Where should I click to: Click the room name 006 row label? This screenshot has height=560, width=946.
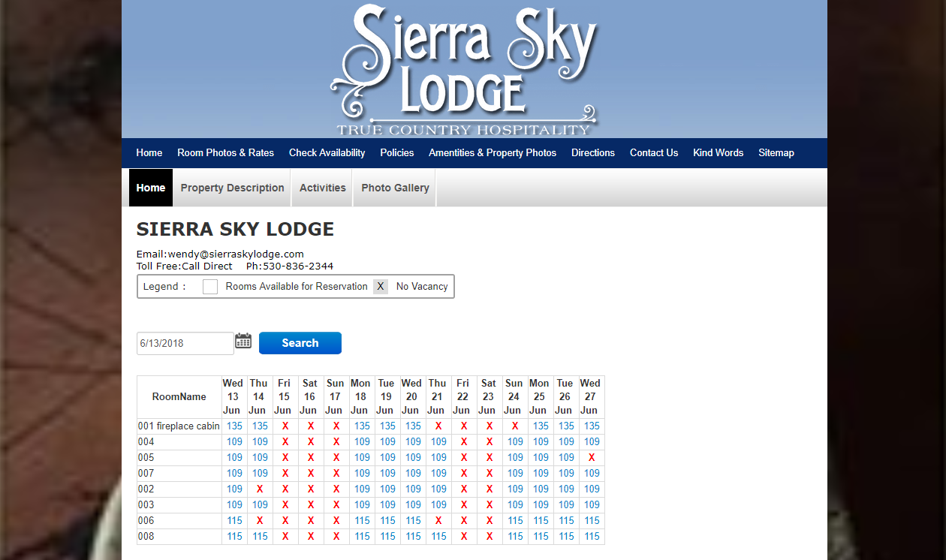(146, 521)
